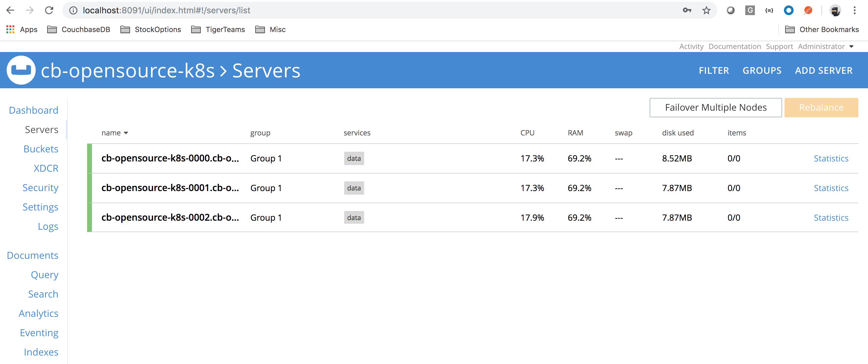Open Statistics for cb-opensource-k8s-0002
This screenshot has width=868, height=364.
click(831, 218)
